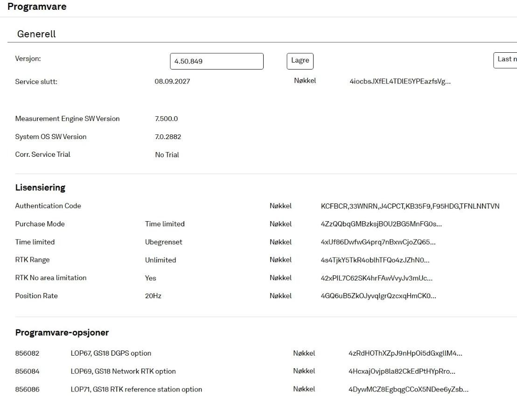The height and width of the screenshot is (420, 517).
Task: Click the key 42xPIL7C62SK4hrFAwVvyJv3mUc...
Action: tap(377, 278)
